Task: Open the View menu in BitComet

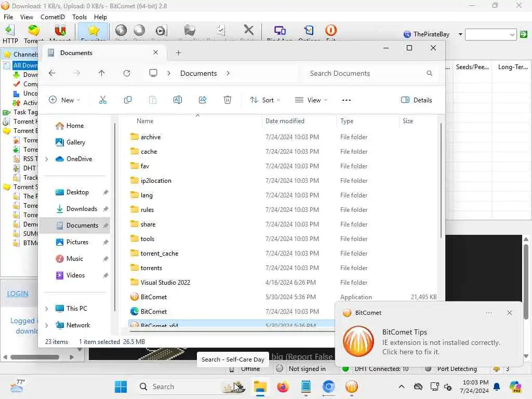Action: (26, 17)
